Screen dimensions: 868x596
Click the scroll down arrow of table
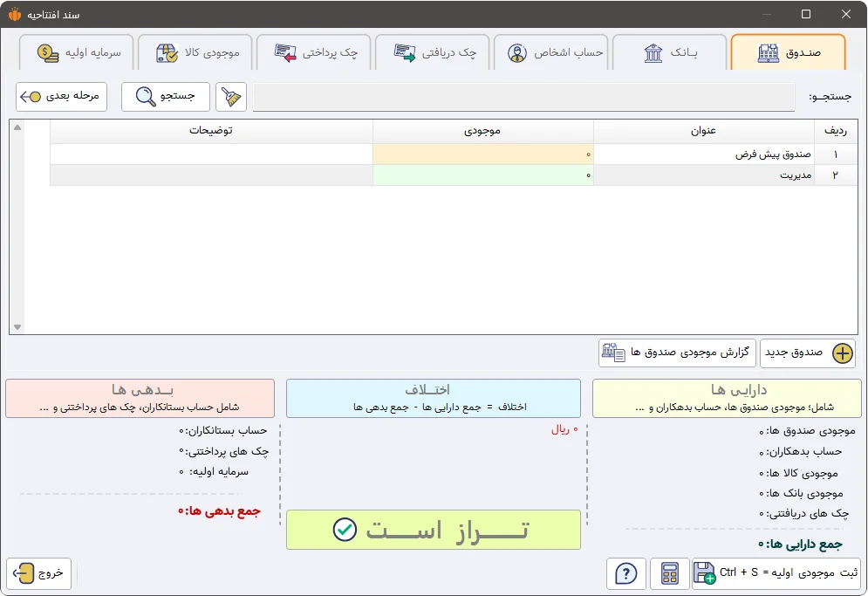[17, 327]
